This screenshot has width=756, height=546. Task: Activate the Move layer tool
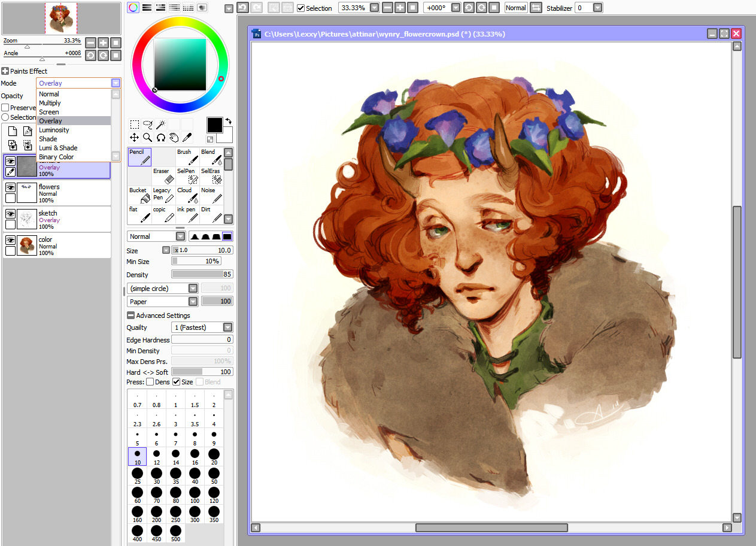[x=135, y=137]
